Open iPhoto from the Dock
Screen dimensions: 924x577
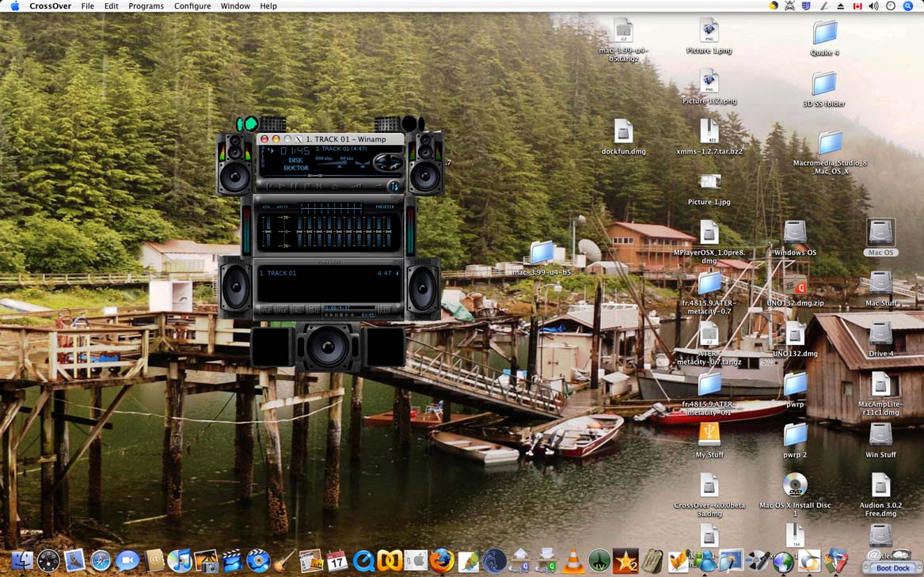pos(206,560)
